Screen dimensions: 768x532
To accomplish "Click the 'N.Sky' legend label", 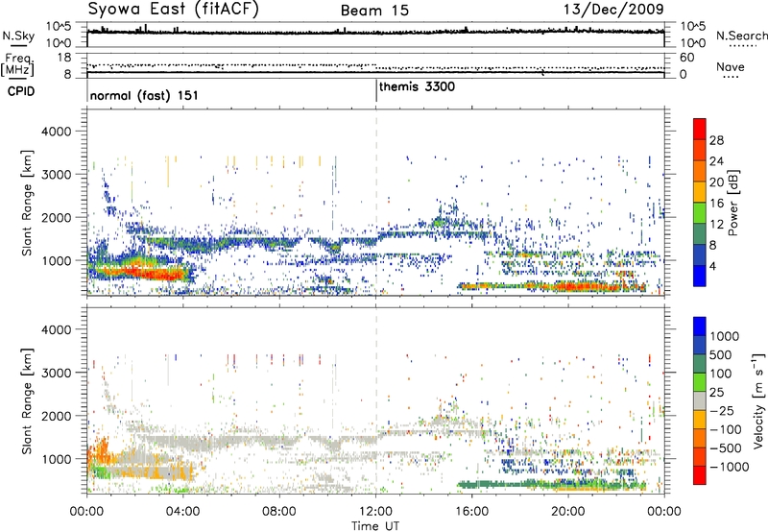I will point(18,36).
